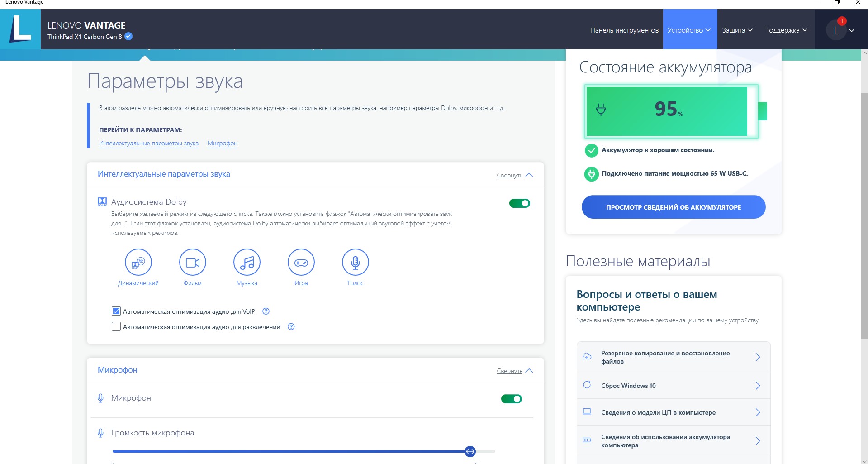Click the Полезные материалы heading
Image resolution: width=868 pixels, height=464 pixels.
point(638,261)
